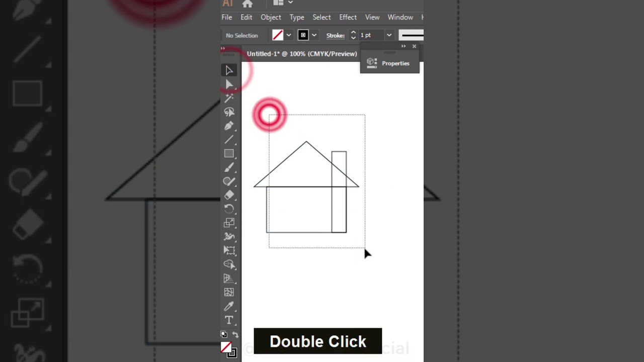Image resolution: width=644 pixels, height=362 pixels.
Task: Click the 1 pt stroke weight field
Action: (x=371, y=35)
